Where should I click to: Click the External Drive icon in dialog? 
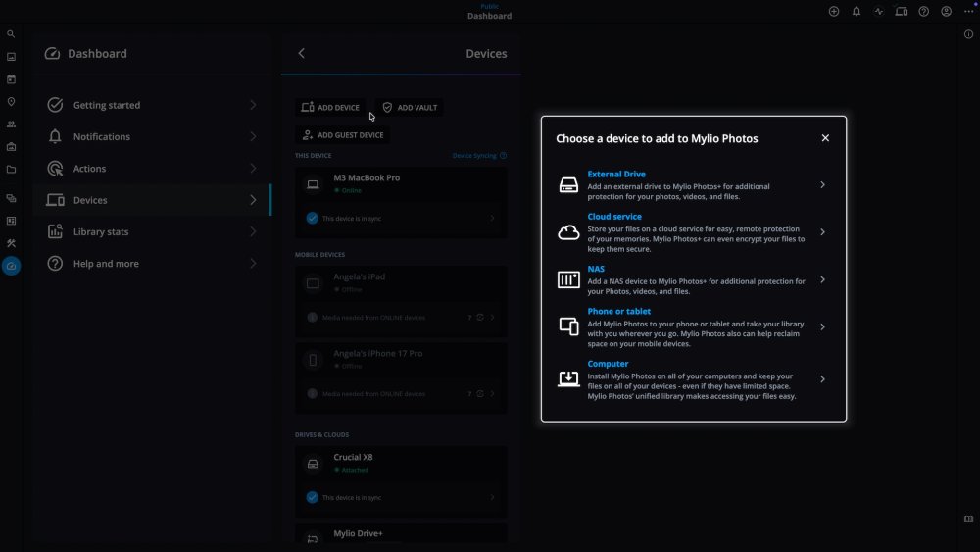[568, 185]
